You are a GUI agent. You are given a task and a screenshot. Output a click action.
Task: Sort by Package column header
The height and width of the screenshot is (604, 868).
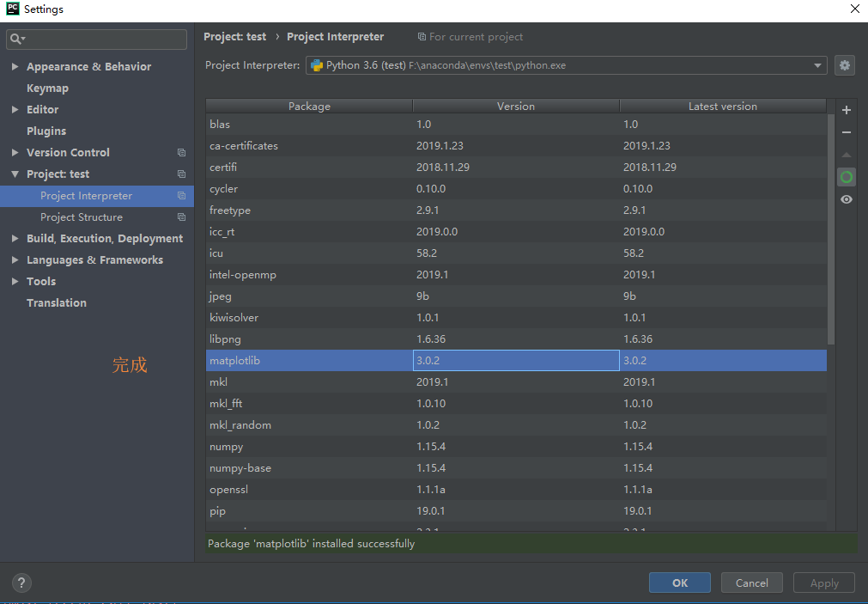[x=309, y=107]
